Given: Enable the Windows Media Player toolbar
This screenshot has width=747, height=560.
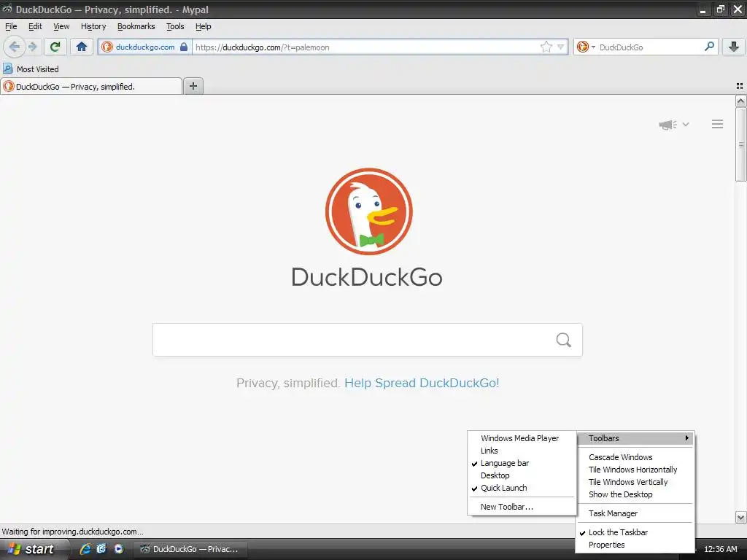Looking at the screenshot, I should pyautogui.click(x=522, y=438).
